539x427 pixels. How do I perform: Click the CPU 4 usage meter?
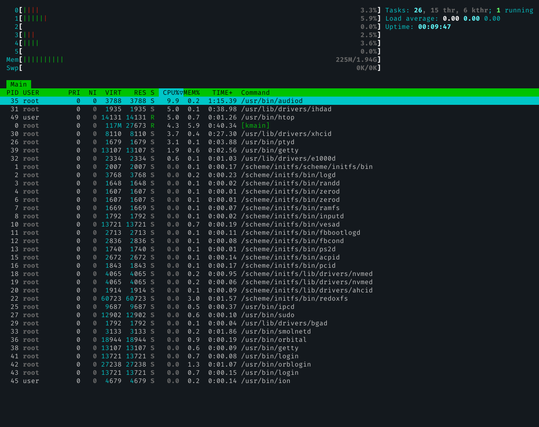(x=198, y=43)
